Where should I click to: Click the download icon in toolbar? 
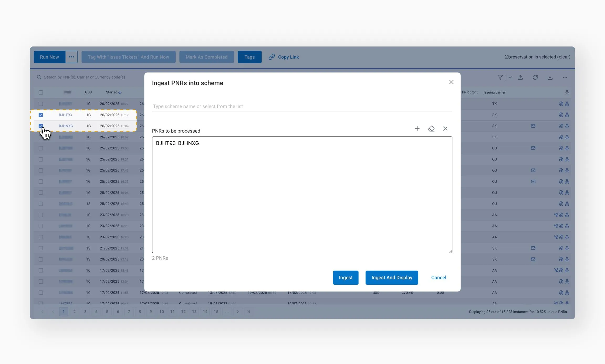(550, 77)
